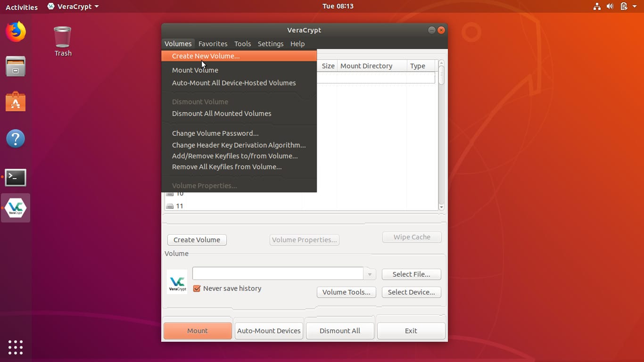Open the Files manager dock icon
The width and height of the screenshot is (644, 362).
coord(16,66)
